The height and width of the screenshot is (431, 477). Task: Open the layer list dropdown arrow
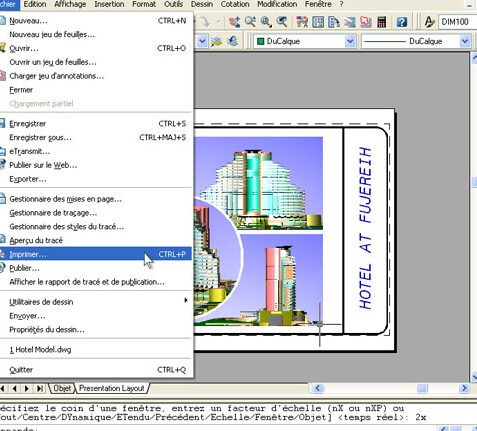point(202,42)
